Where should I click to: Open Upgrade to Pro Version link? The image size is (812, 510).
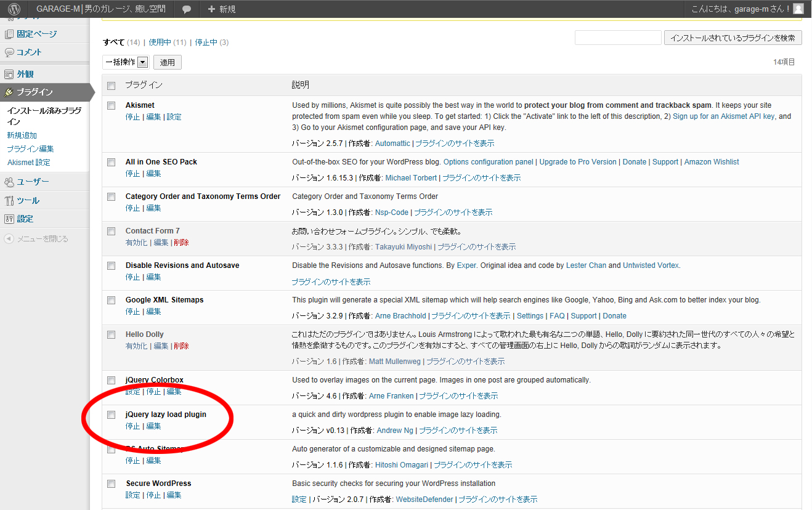578,162
